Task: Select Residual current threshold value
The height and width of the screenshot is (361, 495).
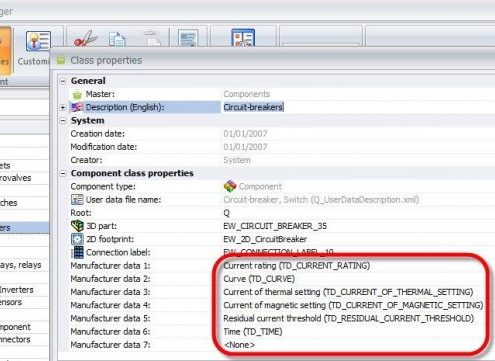Action: point(348,318)
